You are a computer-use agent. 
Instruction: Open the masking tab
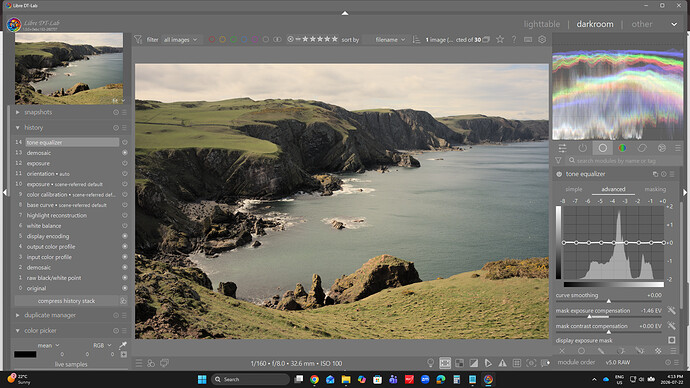(655, 189)
